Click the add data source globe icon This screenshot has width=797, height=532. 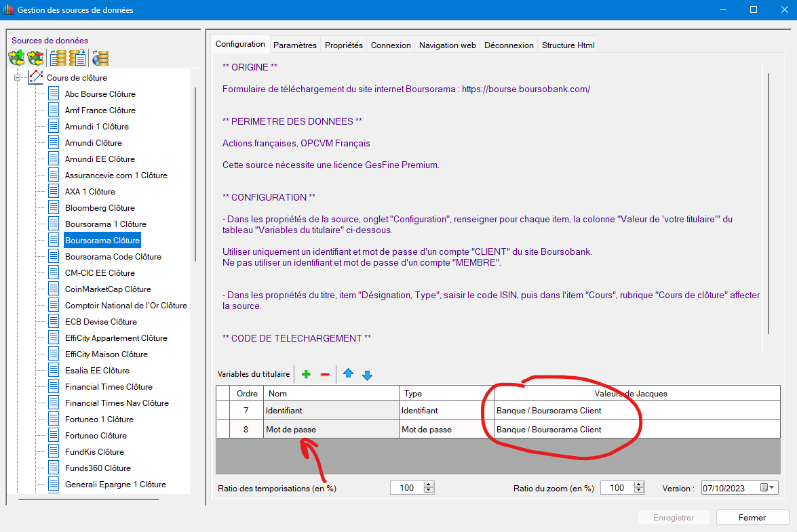click(16, 58)
